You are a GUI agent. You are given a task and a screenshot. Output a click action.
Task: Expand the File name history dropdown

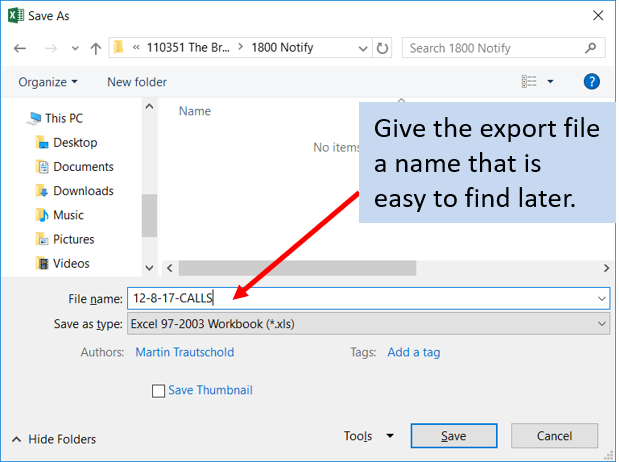click(x=601, y=298)
